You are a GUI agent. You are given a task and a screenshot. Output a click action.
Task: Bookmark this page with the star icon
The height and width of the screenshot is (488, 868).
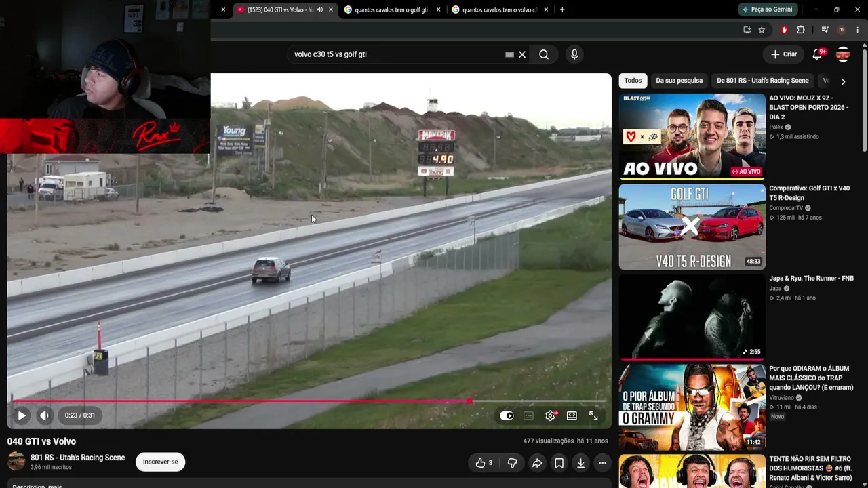[x=762, y=30]
